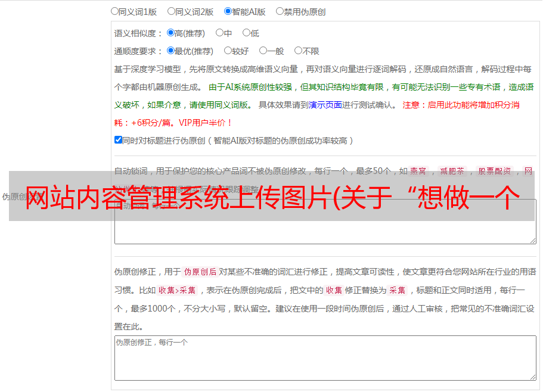Click the green 由于AI系统原创性较强 warning text

pos(250,87)
